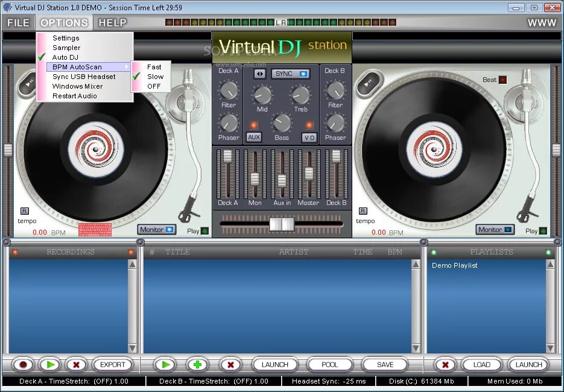The width and height of the screenshot is (564, 392).
Task: Click the Deck B Beat indicator light
Action: click(502, 80)
